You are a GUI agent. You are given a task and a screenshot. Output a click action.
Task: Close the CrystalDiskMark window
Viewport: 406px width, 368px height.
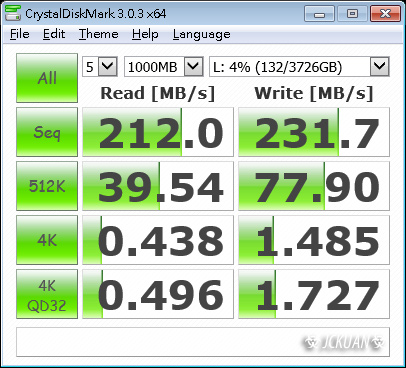[385, 14]
